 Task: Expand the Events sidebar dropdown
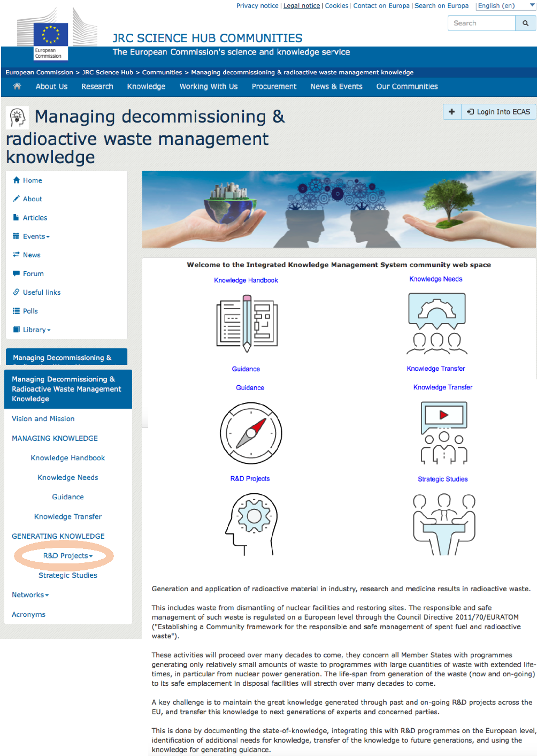36,236
